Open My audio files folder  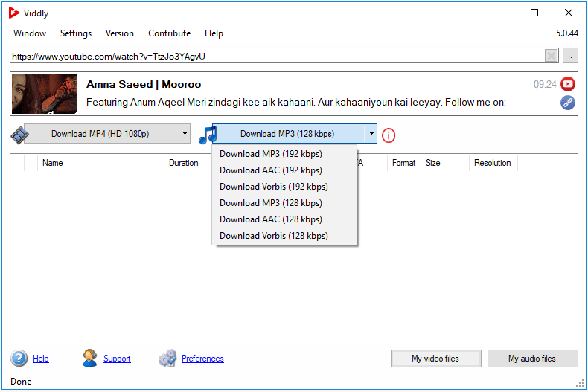(532, 359)
